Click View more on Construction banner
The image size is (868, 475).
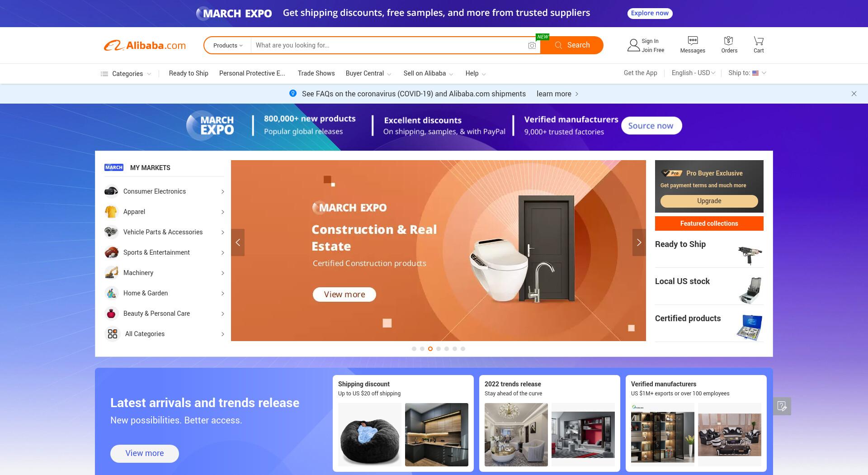coord(344,294)
